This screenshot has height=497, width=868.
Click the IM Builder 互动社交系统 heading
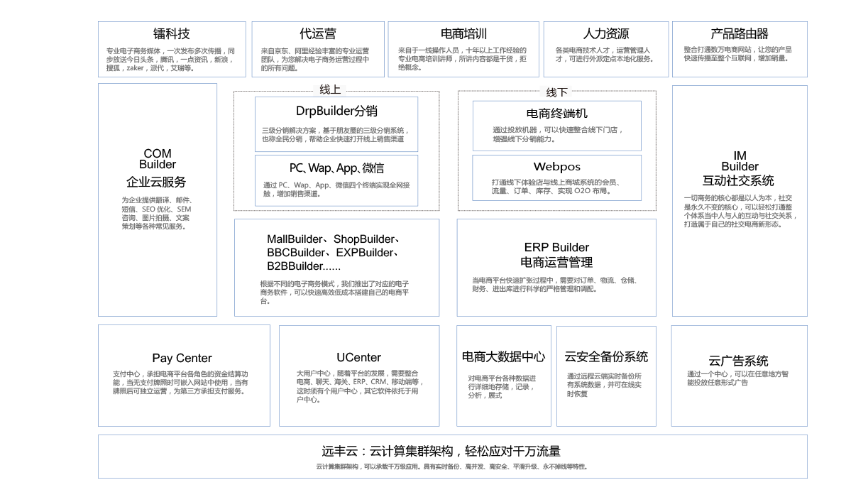(x=739, y=168)
